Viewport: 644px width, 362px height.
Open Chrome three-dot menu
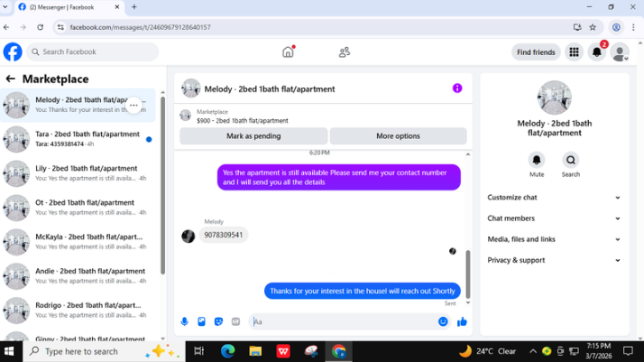coord(633,27)
